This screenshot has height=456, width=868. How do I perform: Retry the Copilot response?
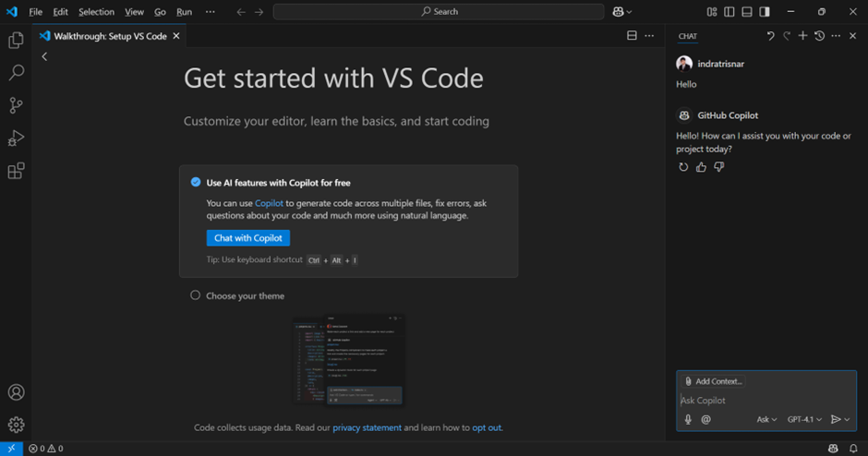click(x=683, y=167)
